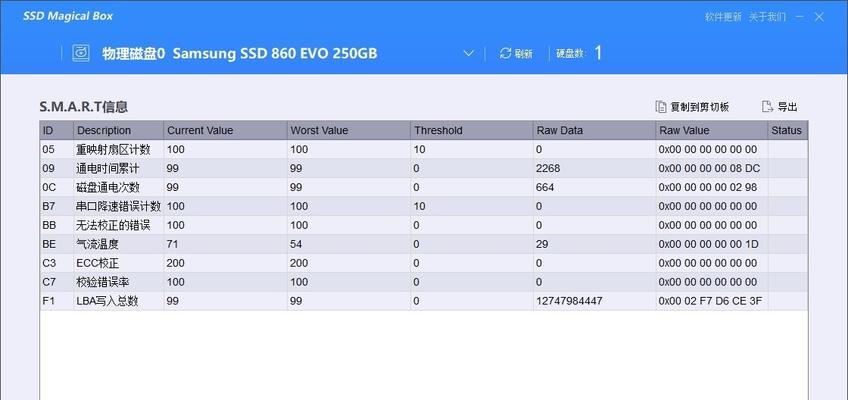Click the Threshold column header
The width and height of the screenshot is (848, 400).
472,130
